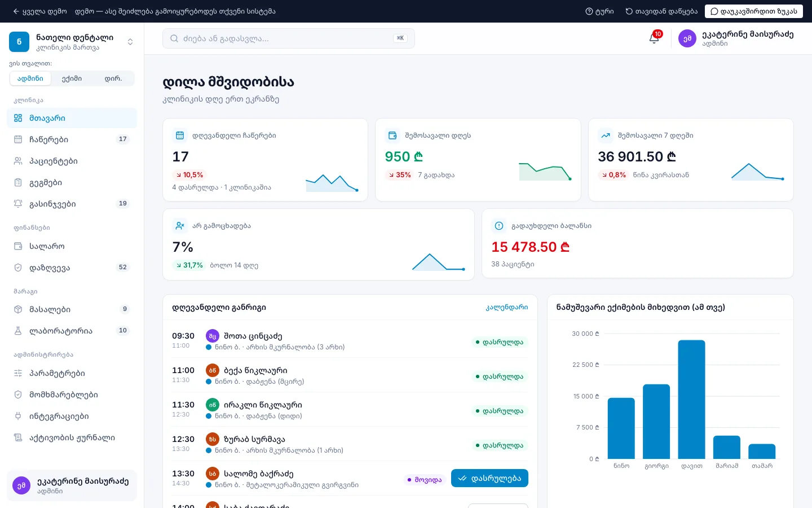Screen dimensions: 812x508
Task: Click the დაზღვევა shield icon
Action: (x=18, y=268)
